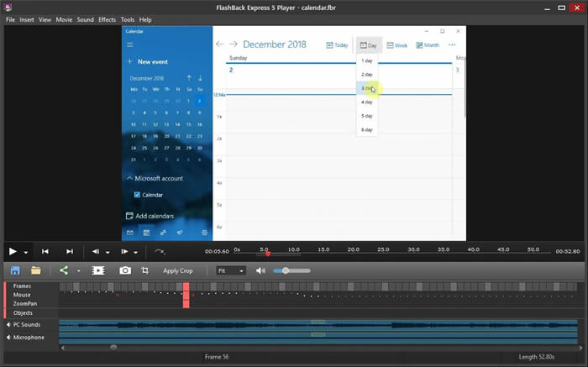Screen dimensions: 588x367
Task: Jump to the start of the recording
Action: pyautogui.click(x=45, y=251)
